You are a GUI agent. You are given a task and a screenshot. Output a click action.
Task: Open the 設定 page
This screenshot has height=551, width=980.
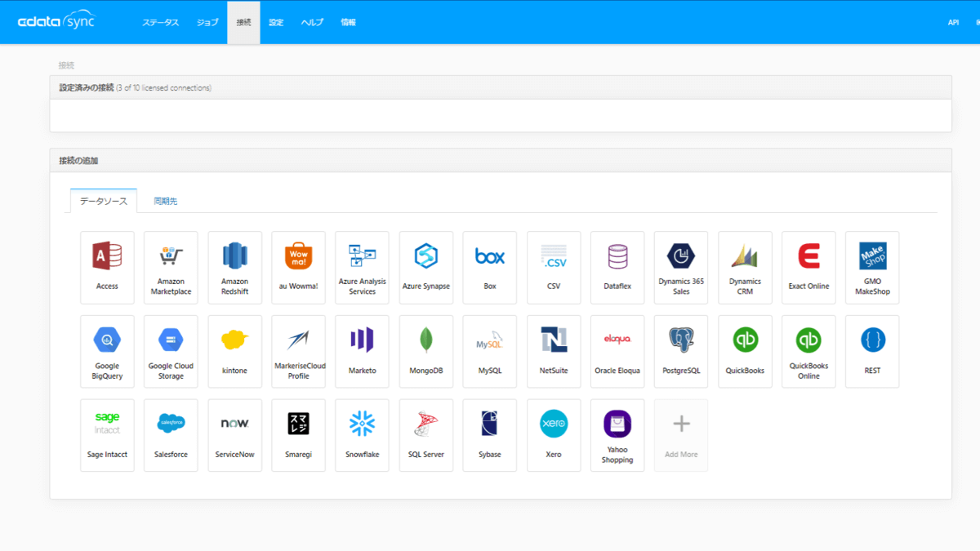276,22
